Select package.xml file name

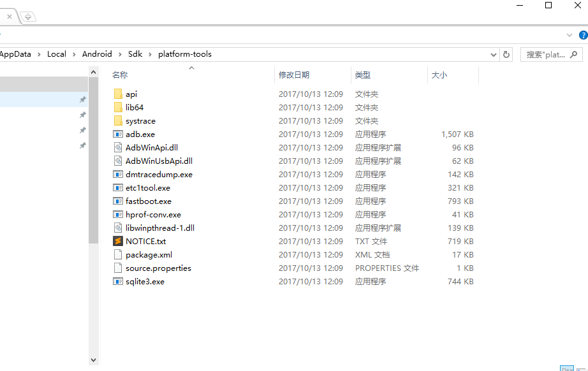tap(149, 255)
